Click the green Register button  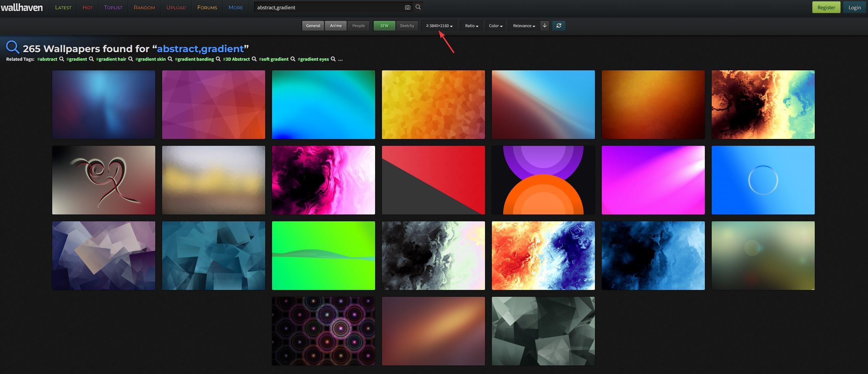(x=826, y=8)
